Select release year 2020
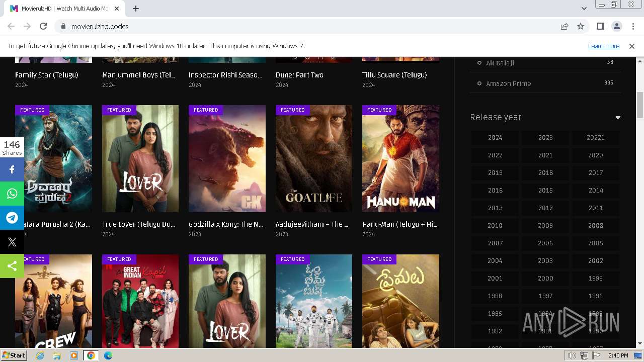 [x=596, y=155]
